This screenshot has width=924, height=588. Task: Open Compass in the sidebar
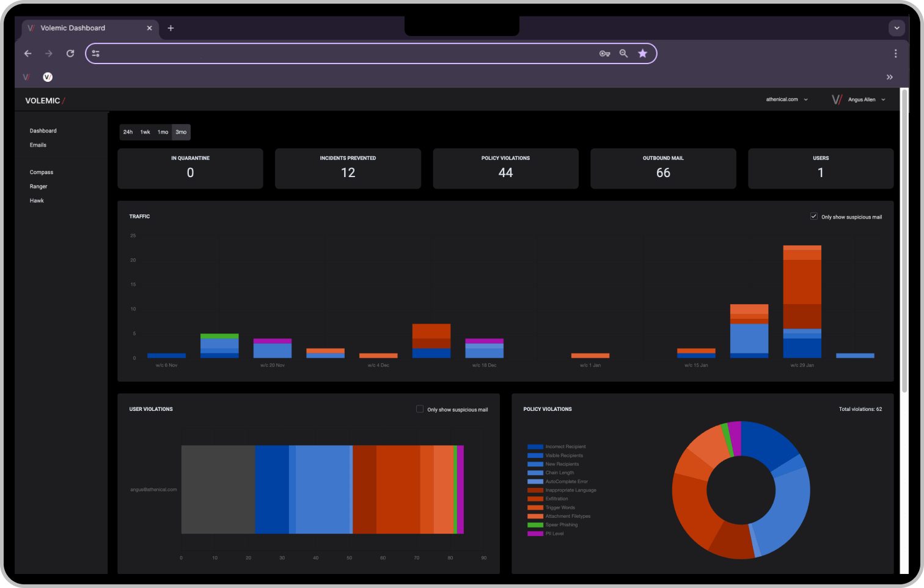(x=42, y=172)
